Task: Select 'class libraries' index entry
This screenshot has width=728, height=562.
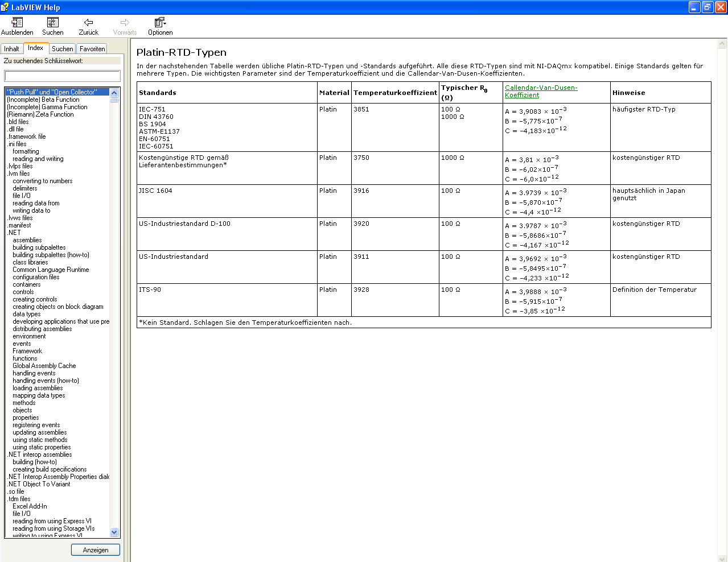Action: click(x=30, y=262)
